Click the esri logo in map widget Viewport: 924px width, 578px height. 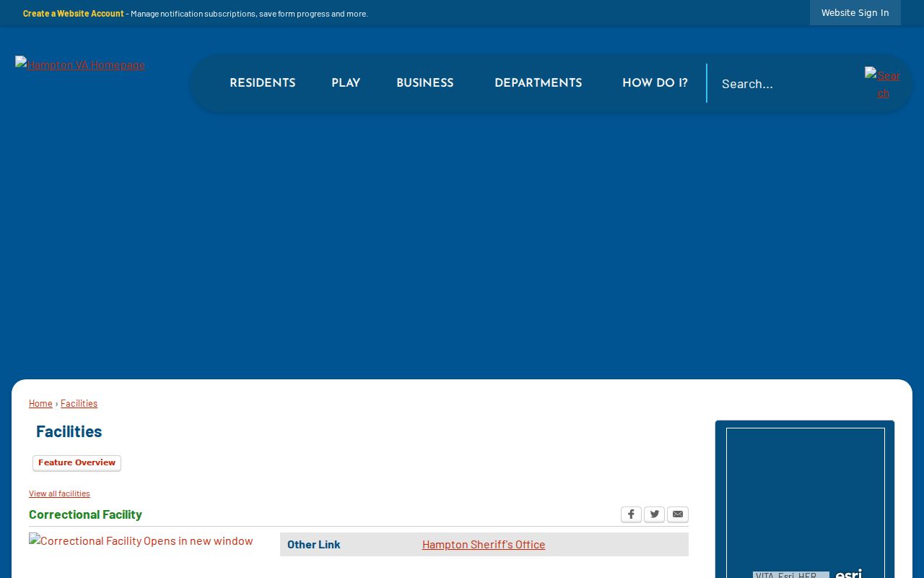[x=849, y=574]
